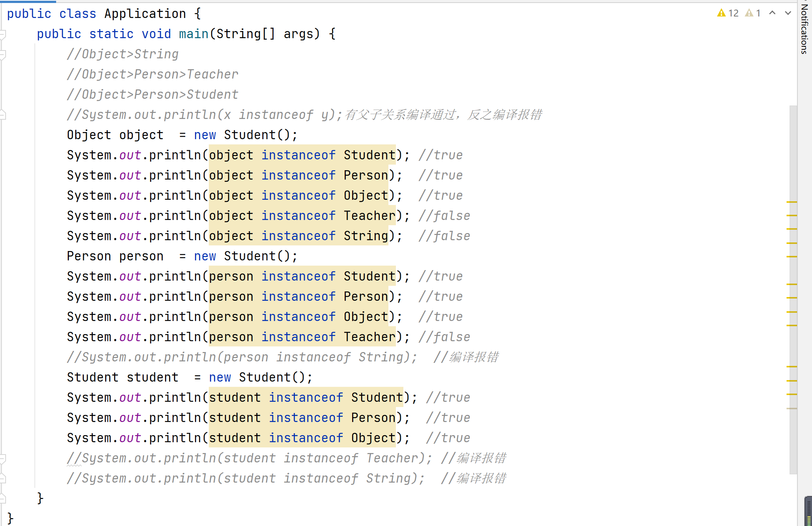Go to previous highlighted error arrow
812x526 pixels.
point(772,13)
